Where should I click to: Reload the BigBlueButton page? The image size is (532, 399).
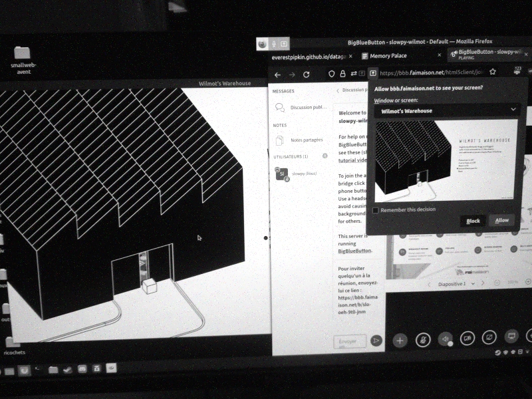coord(307,74)
